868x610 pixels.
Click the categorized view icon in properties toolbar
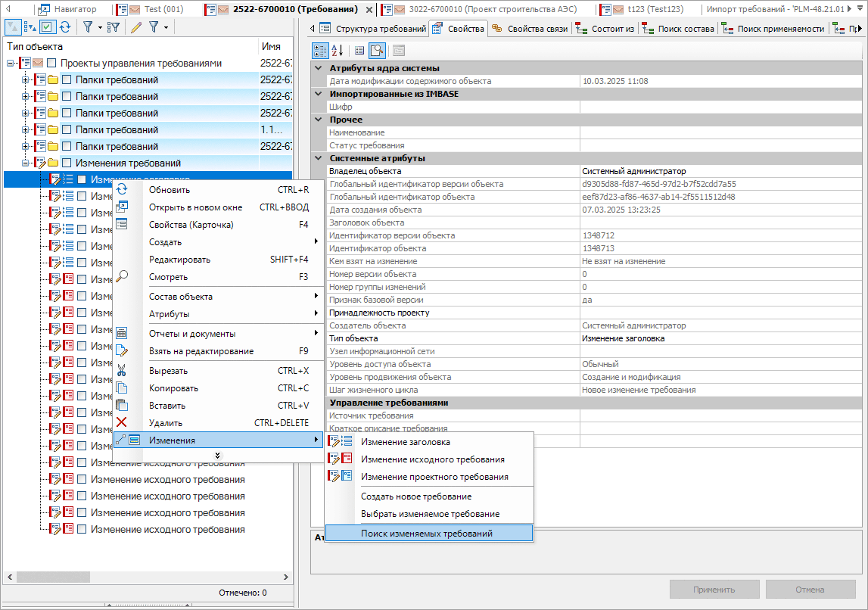click(320, 50)
